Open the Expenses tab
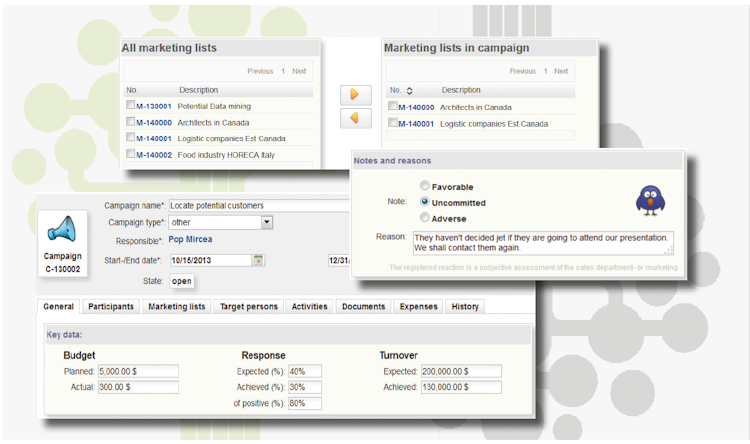The height and width of the screenshot is (444, 750). 417,307
